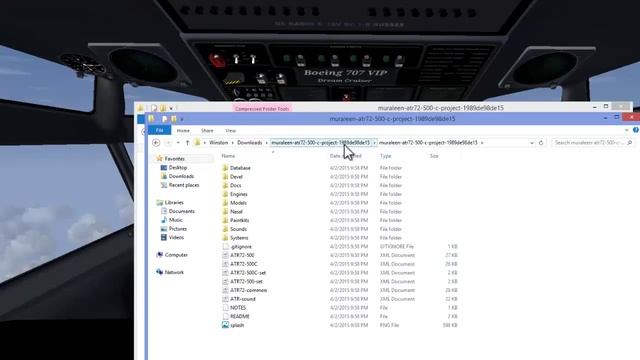Screen dimensions: 640x360
Task: Expand the ribbon chevron
Action: point(627,130)
